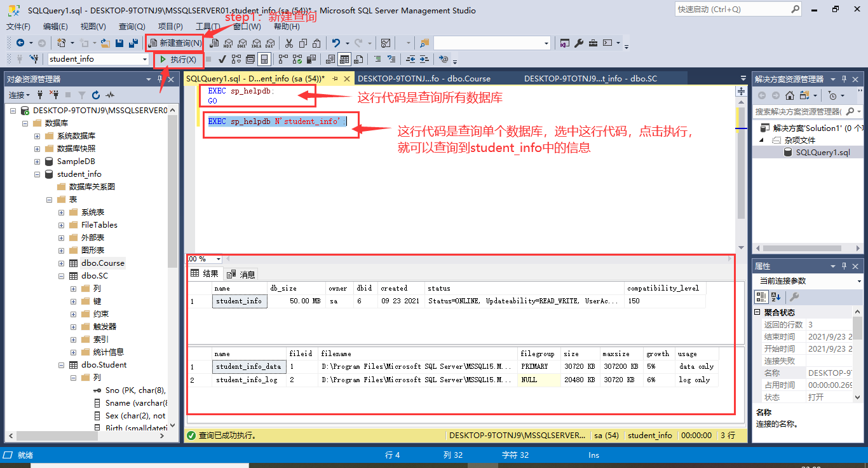Open the 100 % zoom dropdown
Viewport: 868px width, 468px height.
click(x=219, y=259)
